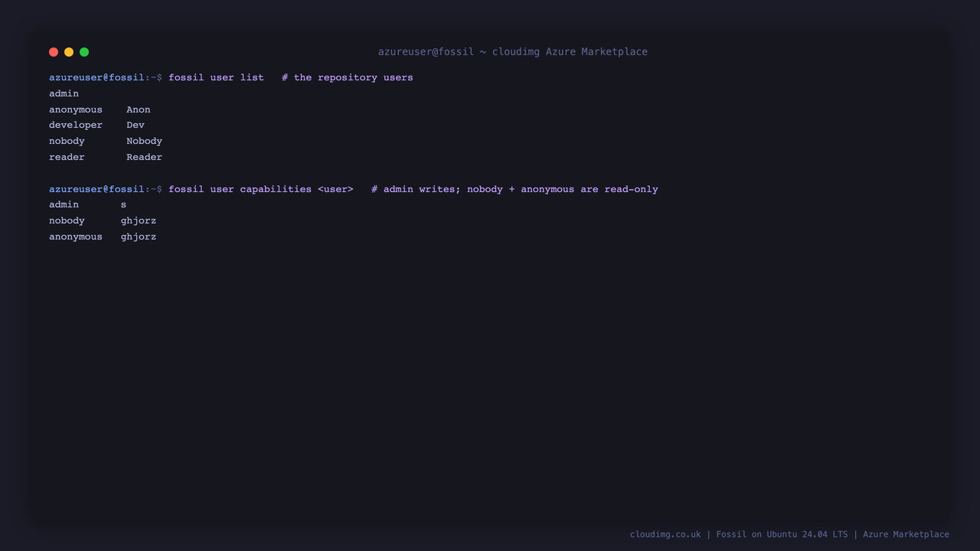Select the 'reader' user row
The height and width of the screenshot is (551, 980).
pos(106,157)
